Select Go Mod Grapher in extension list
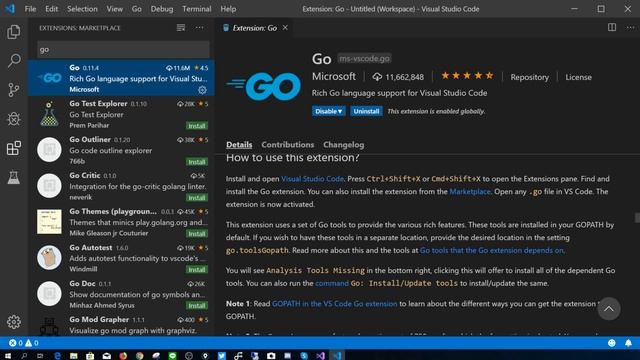This screenshot has width=640, height=360. pyautogui.click(x=121, y=325)
